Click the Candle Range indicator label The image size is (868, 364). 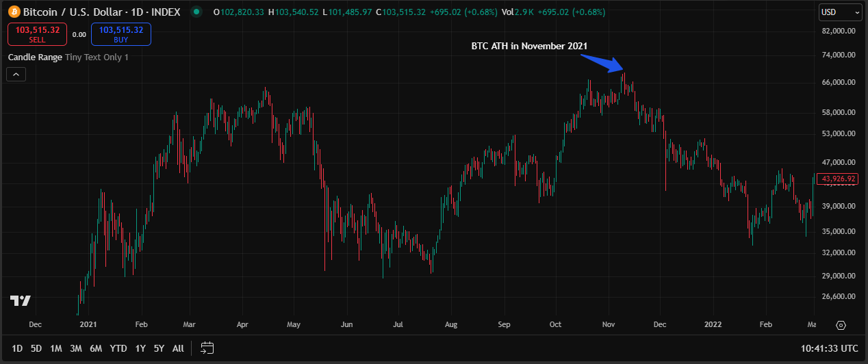pyautogui.click(x=35, y=57)
